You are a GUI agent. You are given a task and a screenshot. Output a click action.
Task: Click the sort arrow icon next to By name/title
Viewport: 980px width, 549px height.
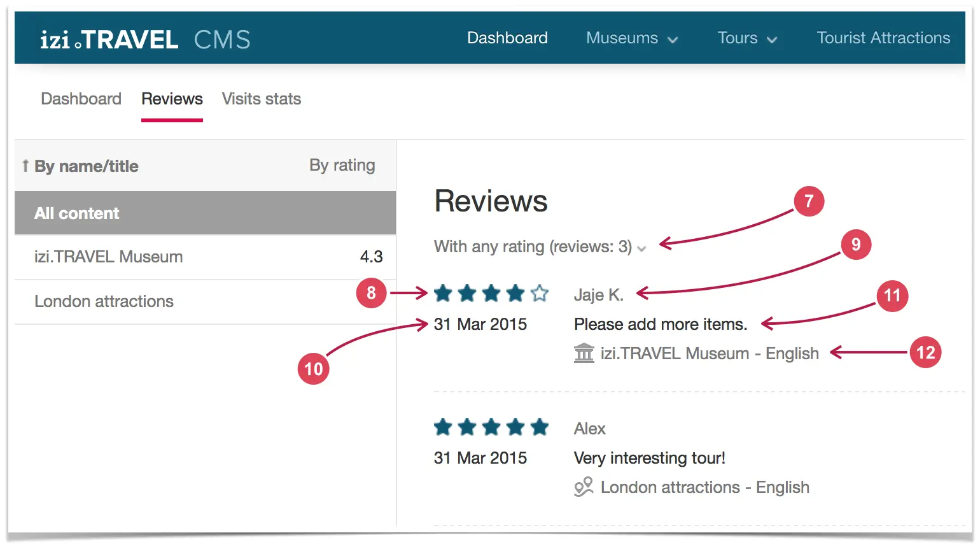25,166
